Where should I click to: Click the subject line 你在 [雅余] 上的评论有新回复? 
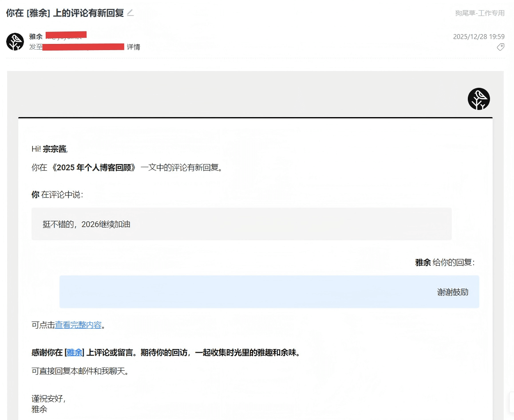(x=65, y=13)
